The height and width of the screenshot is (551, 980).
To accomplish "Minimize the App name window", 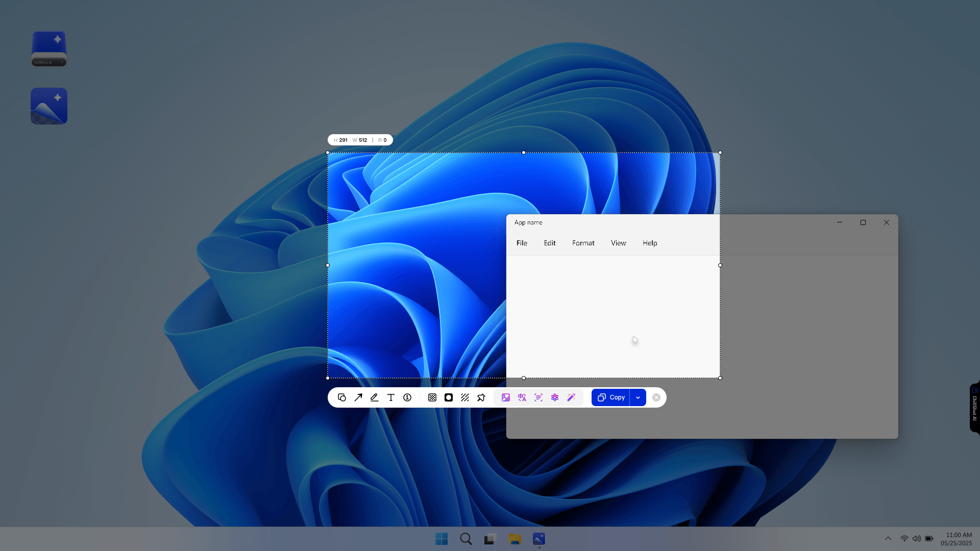I will tap(840, 222).
